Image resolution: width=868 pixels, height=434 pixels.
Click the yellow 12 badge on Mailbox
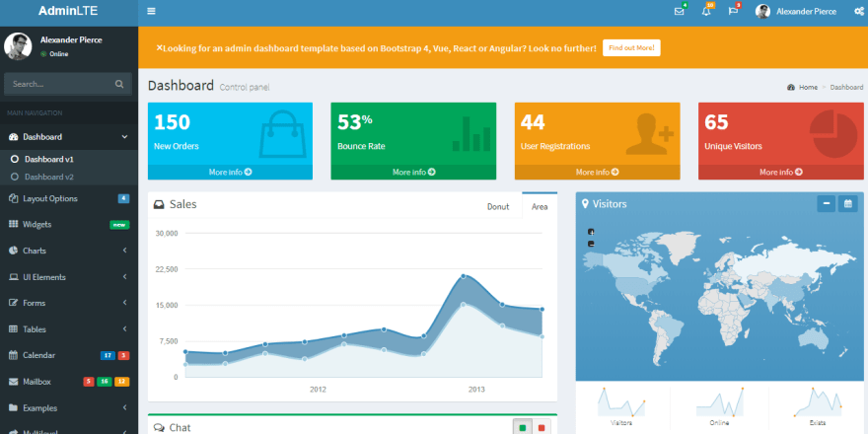pos(121,382)
